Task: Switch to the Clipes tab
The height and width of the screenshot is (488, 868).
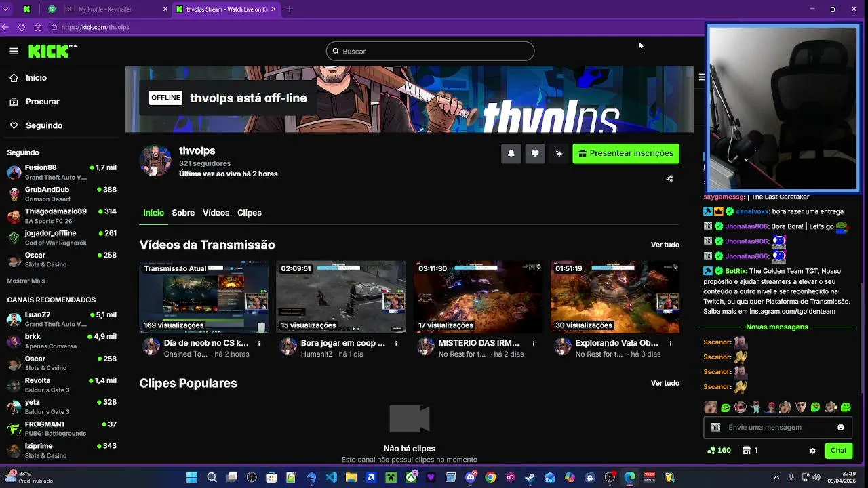Action: click(x=249, y=213)
